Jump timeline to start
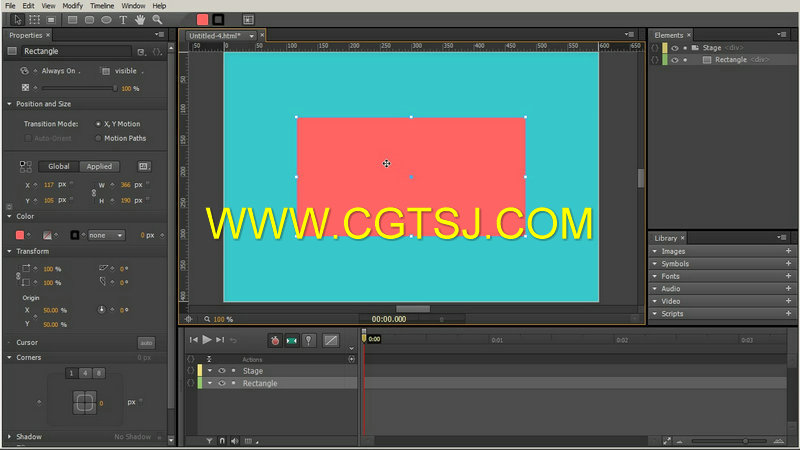 tap(193, 340)
